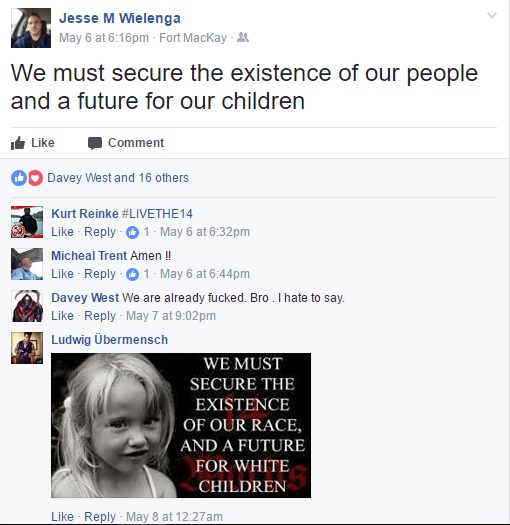Click the thumbs-up icon on the post's Like button
The image size is (510, 525).
point(18,143)
